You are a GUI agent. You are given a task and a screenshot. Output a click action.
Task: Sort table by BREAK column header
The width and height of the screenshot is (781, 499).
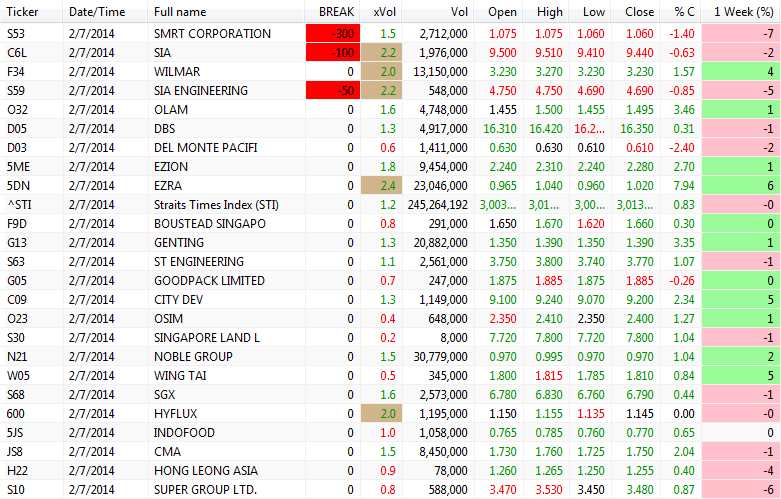coord(335,11)
